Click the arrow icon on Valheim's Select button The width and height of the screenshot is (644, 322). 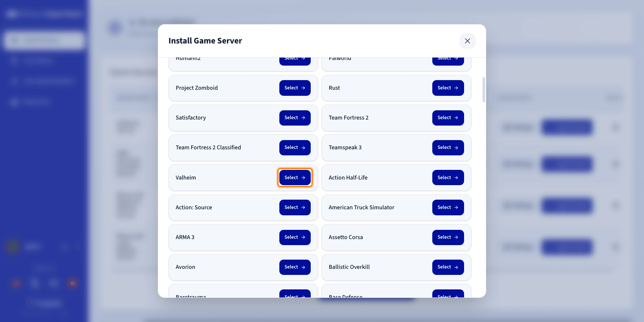(x=303, y=178)
